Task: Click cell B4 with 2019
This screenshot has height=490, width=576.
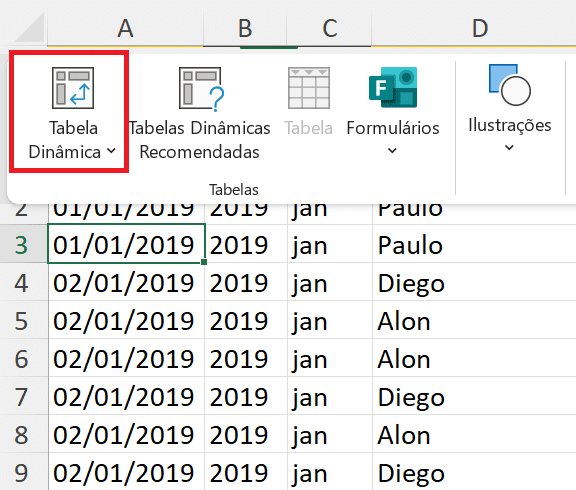Action: tap(246, 283)
